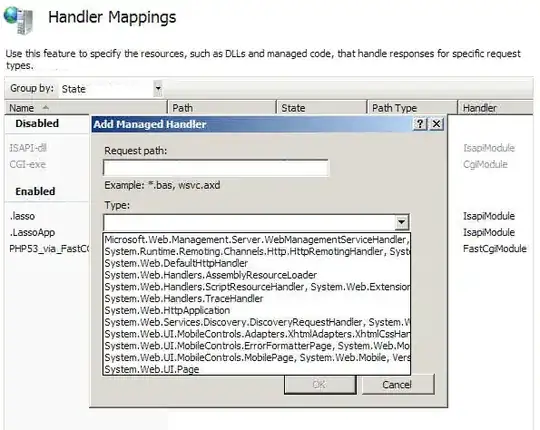Select System.Web.Handlers.ScriptResourceHandler in the list
The height and width of the screenshot is (430, 540).
[x=257, y=287]
